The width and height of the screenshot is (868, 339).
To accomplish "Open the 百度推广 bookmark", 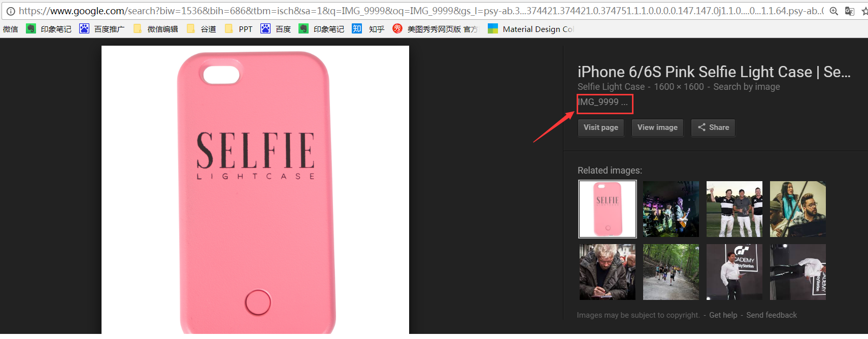I will click(x=102, y=29).
